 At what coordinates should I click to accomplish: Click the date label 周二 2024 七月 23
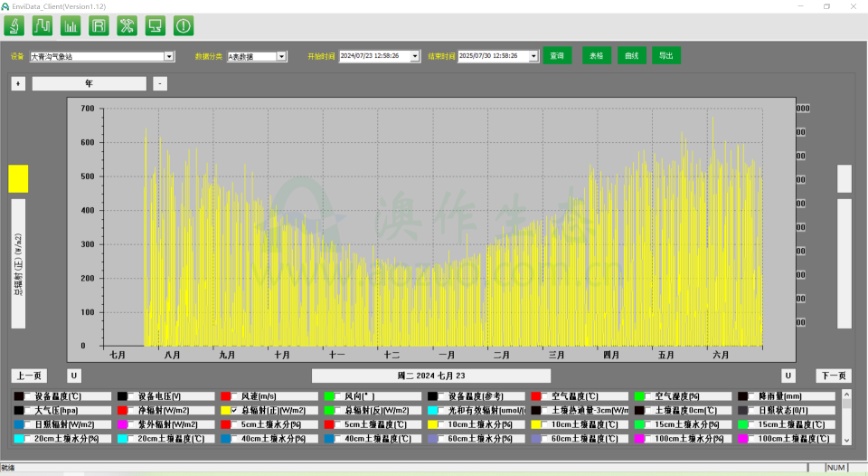(x=431, y=376)
